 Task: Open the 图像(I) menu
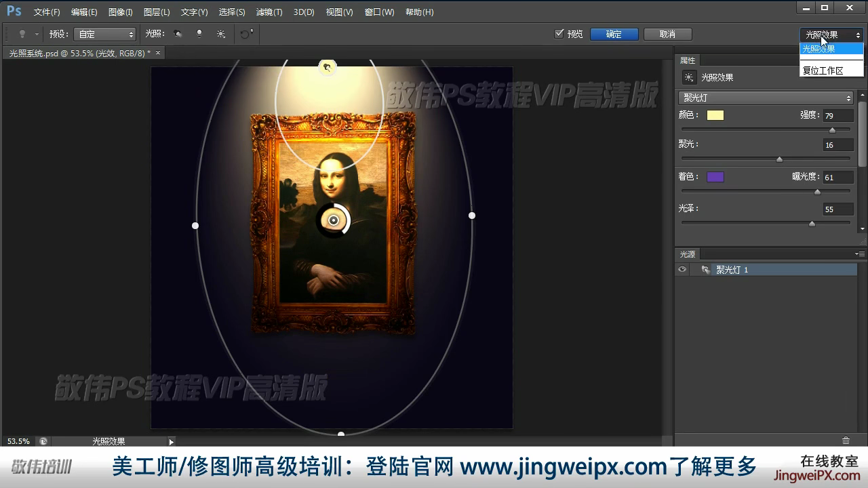coord(121,12)
